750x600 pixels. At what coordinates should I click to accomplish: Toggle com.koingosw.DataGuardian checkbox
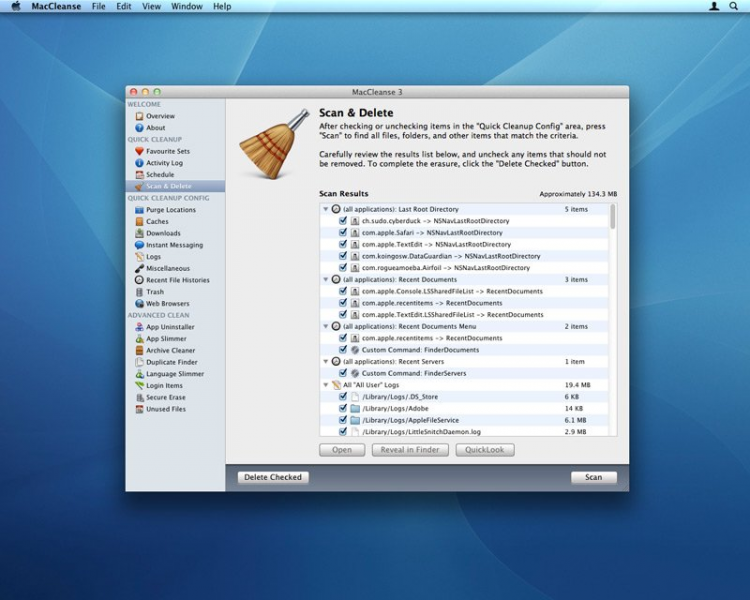point(342,256)
